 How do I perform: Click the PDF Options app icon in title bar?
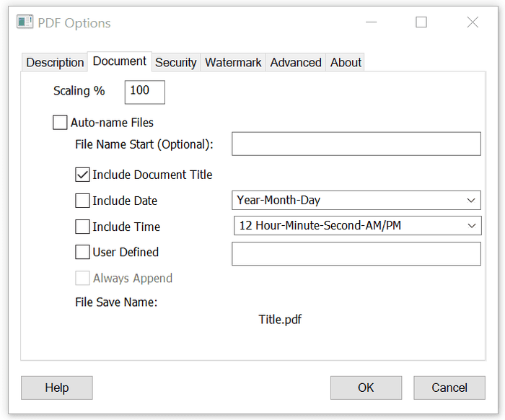coord(25,22)
